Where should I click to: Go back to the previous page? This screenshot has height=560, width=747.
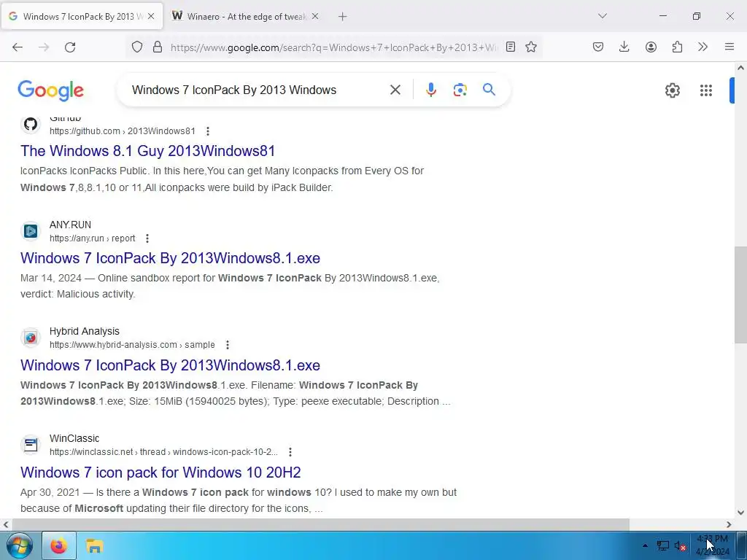pyautogui.click(x=18, y=47)
